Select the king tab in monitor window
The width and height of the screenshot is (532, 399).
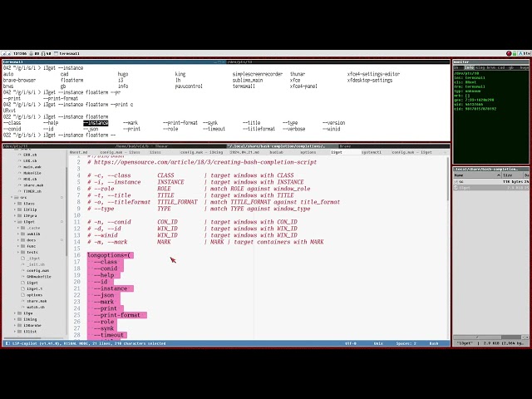(x=480, y=67)
